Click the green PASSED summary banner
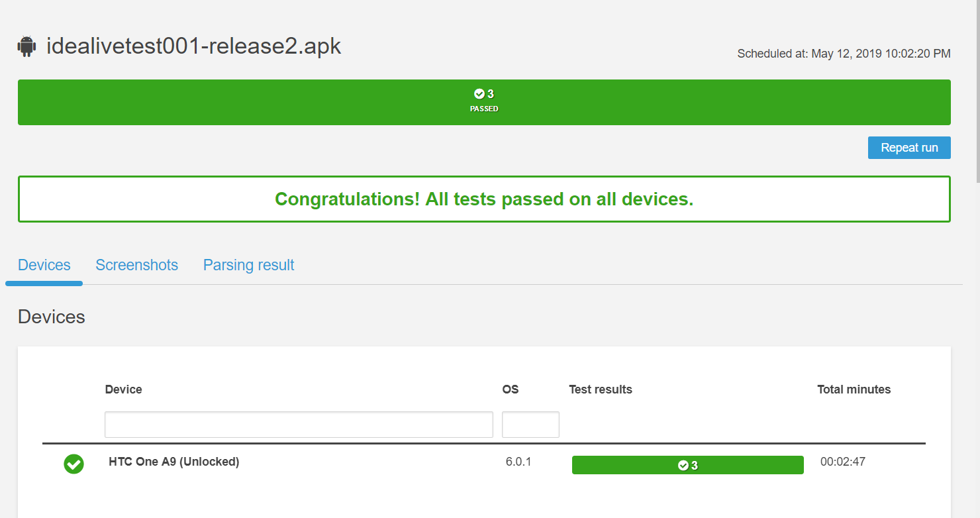 pos(484,102)
